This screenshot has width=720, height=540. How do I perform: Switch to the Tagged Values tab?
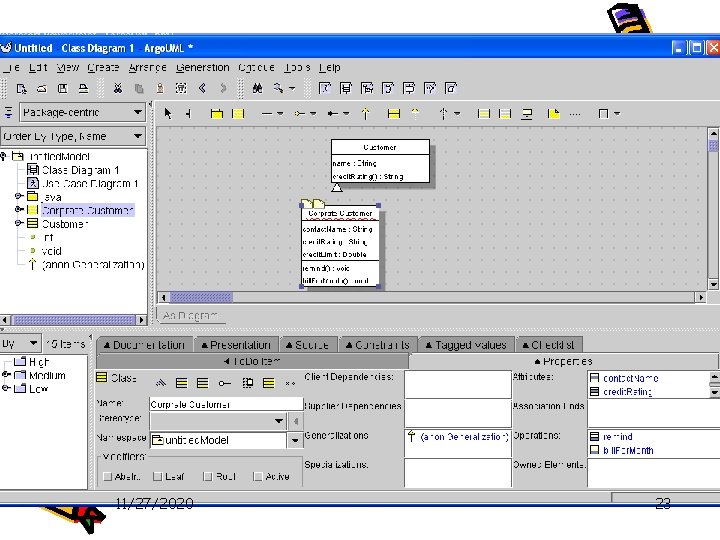pos(466,345)
